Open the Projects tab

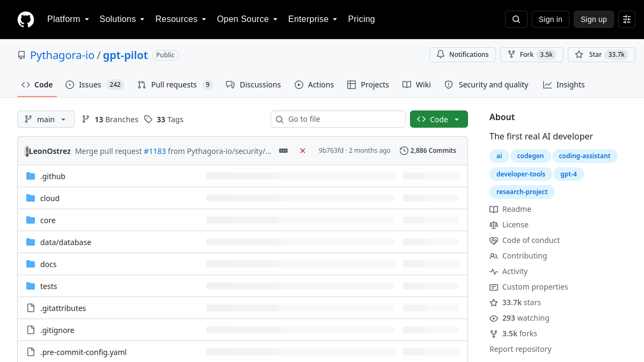(368, 85)
